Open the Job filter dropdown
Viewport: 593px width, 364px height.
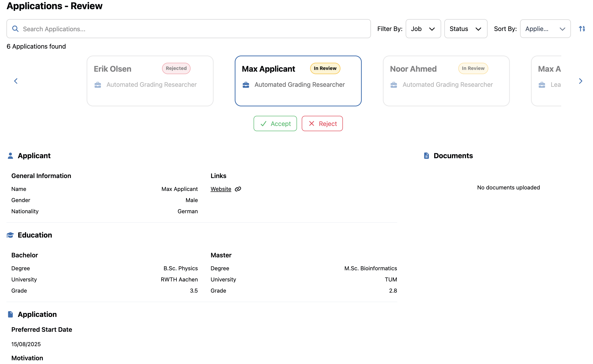[x=423, y=29]
